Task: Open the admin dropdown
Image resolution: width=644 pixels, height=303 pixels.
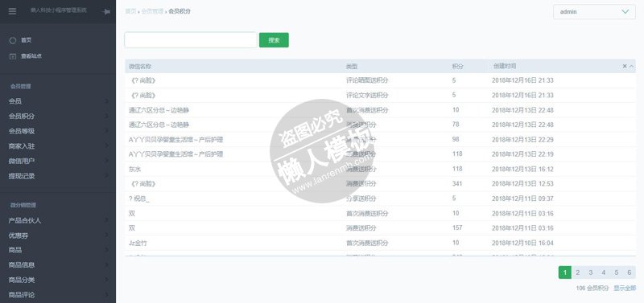Action: (x=594, y=12)
